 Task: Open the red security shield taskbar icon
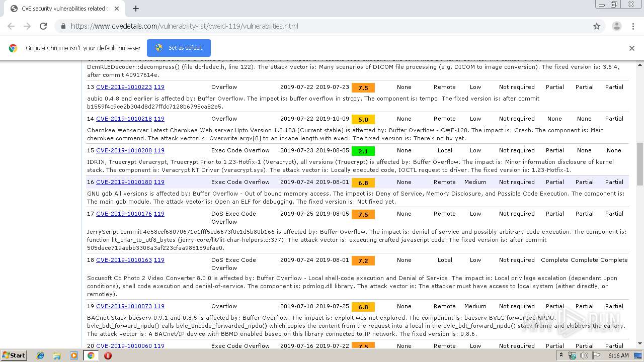click(x=108, y=355)
